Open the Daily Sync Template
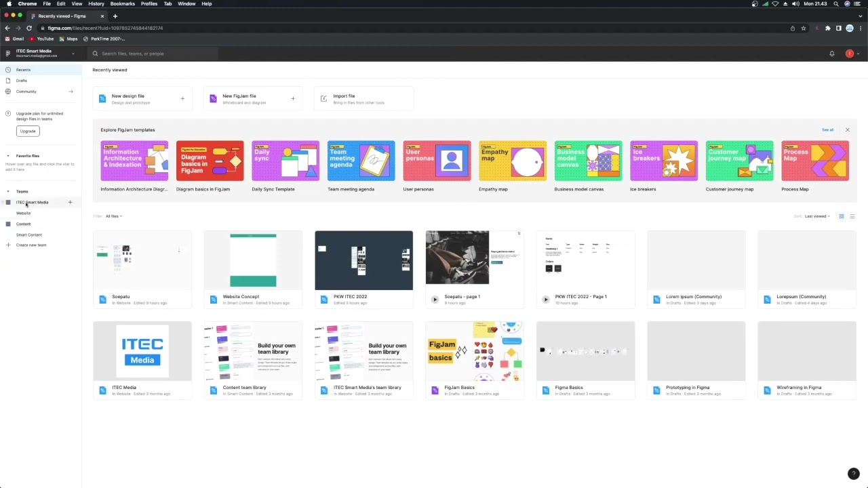This screenshot has height=488, width=868. pyautogui.click(x=285, y=166)
